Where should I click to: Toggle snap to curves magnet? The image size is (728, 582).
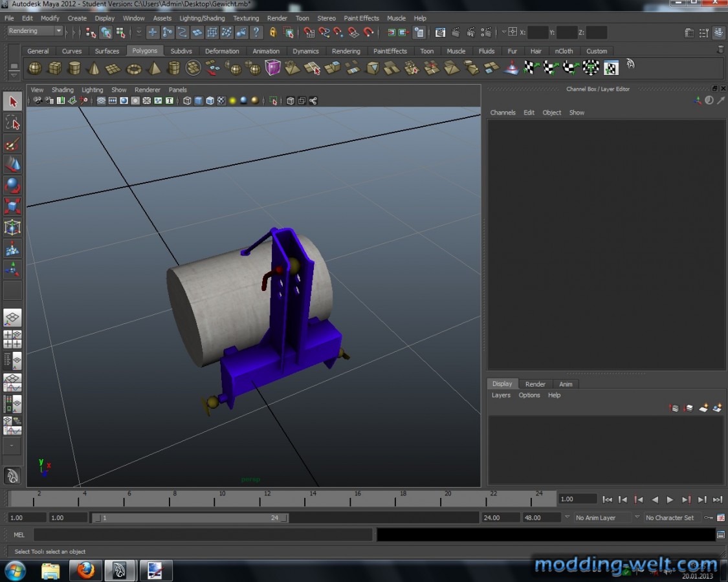tap(324, 32)
